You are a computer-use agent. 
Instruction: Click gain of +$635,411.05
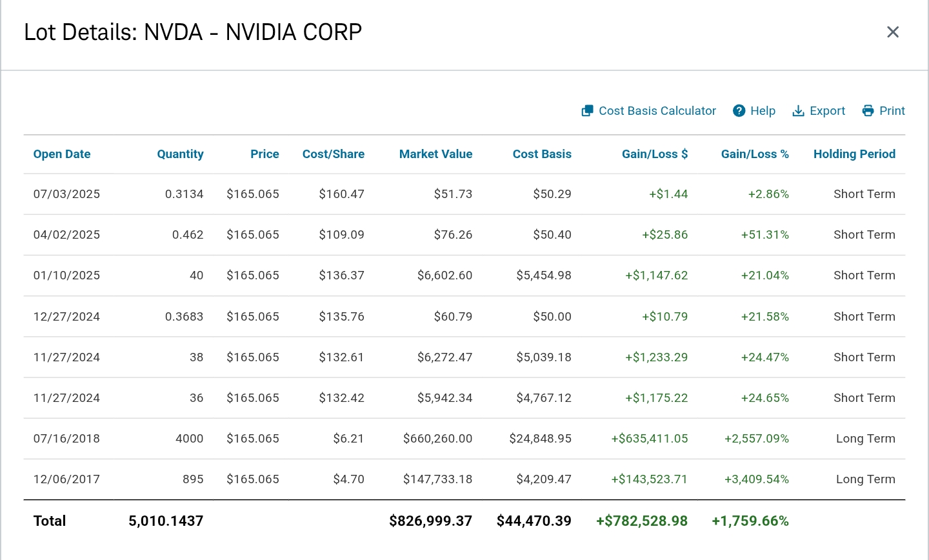[x=650, y=439]
